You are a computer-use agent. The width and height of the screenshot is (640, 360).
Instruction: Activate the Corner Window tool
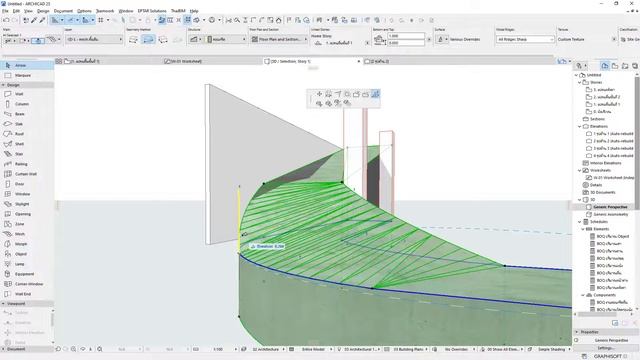click(x=27, y=284)
